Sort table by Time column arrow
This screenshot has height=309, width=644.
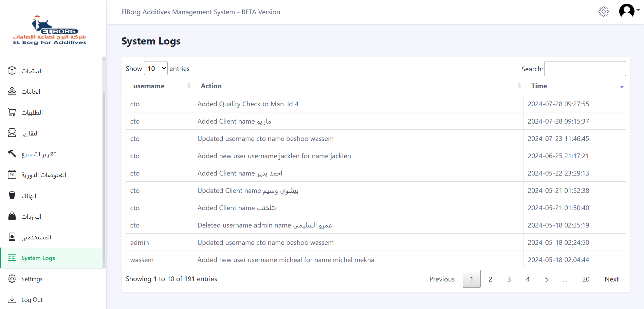pos(622,87)
